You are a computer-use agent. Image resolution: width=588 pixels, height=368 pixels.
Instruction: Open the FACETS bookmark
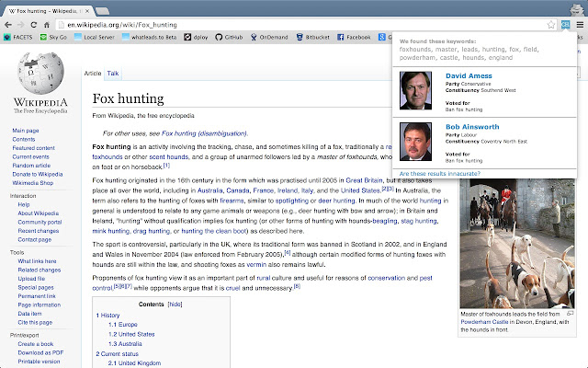click(x=18, y=37)
